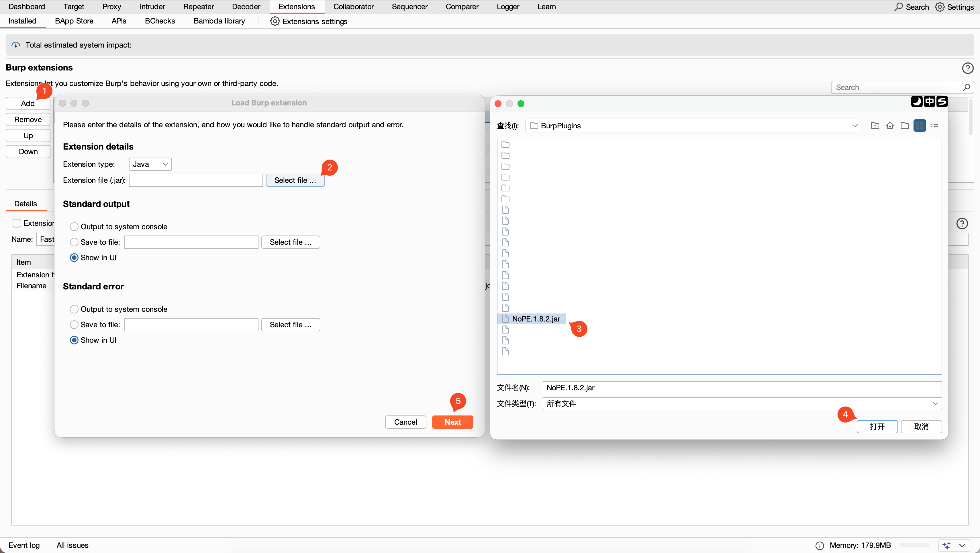980x553 pixels.
Task: Switch file chooser to list view
Action: point(935,125)
